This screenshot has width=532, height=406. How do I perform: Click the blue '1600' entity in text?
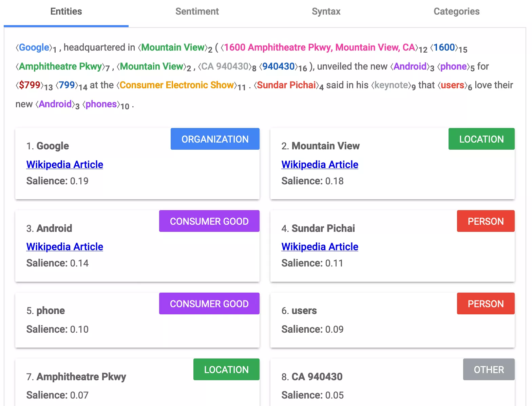[444, 47]
